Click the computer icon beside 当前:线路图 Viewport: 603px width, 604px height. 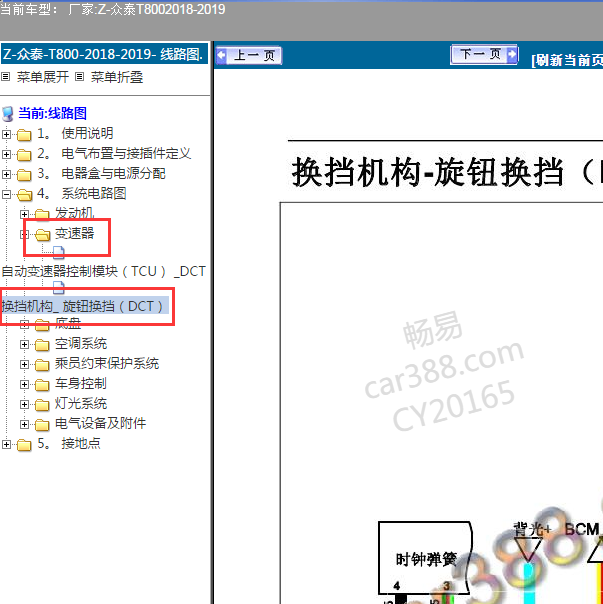(x=7, y=114)
